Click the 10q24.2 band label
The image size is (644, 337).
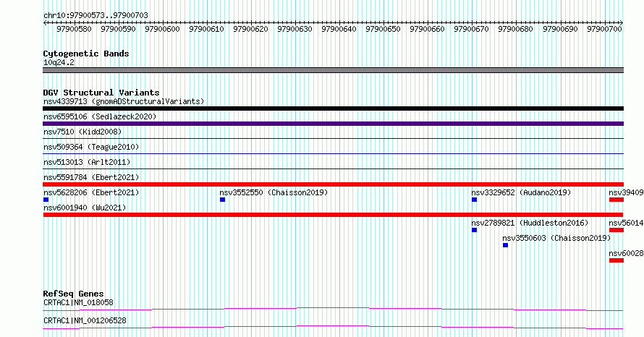pos(59,62)
